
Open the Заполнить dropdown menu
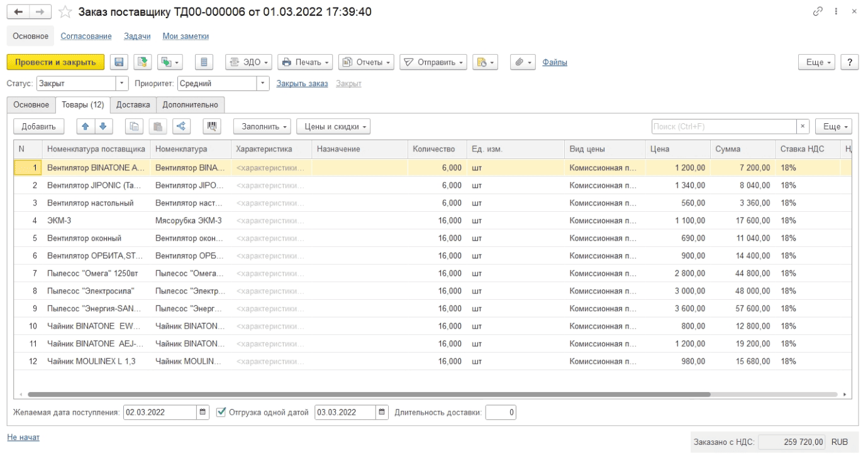click(262, 126)
